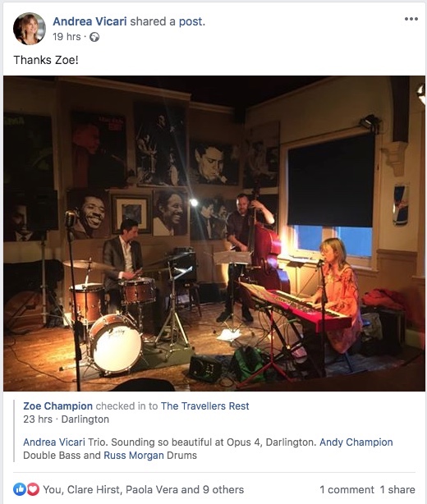
Task: Open the three-dot post options menu
Action: pyautogui.click(x=411, y=19)
